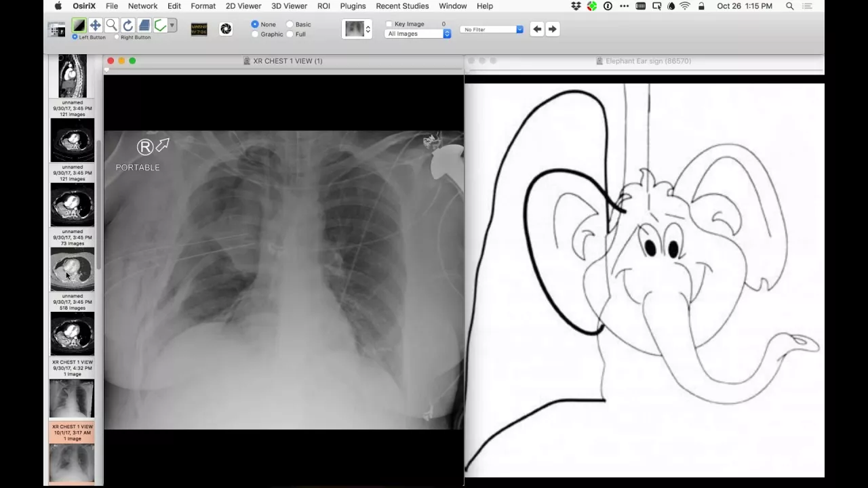Select the scroll-through-stack tool
The width and height of the screenshot is (868, 488).
(144, 26)
